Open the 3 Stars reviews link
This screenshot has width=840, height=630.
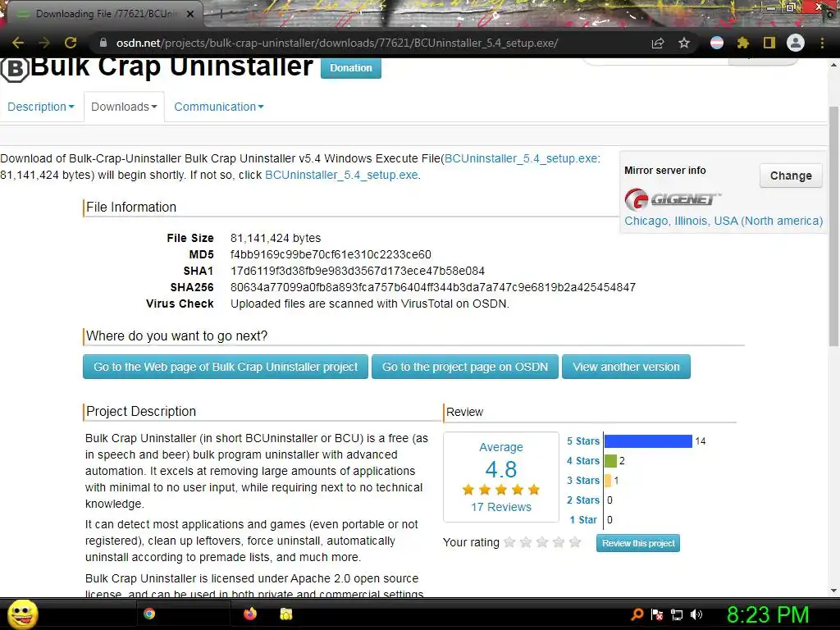click(x=583, y=481)
